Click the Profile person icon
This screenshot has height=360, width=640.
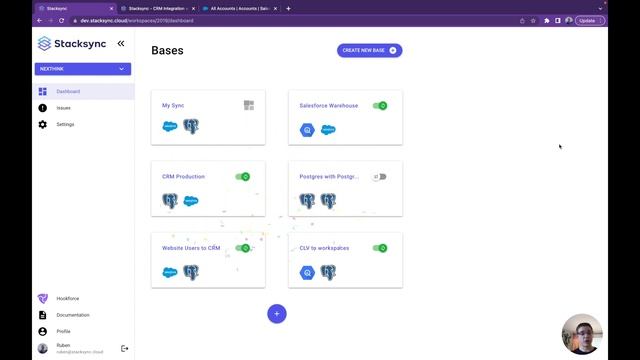click(42, 331)
